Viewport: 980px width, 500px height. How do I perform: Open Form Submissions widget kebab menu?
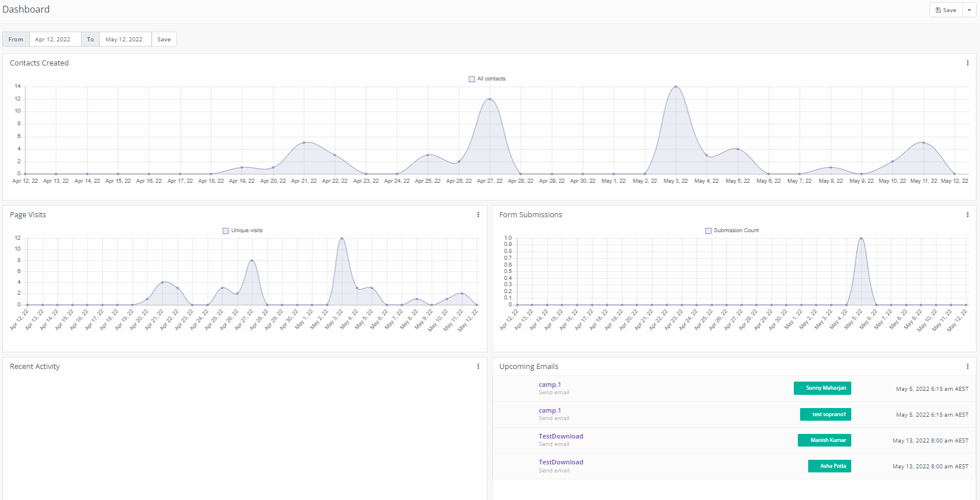tap(967, 215)
